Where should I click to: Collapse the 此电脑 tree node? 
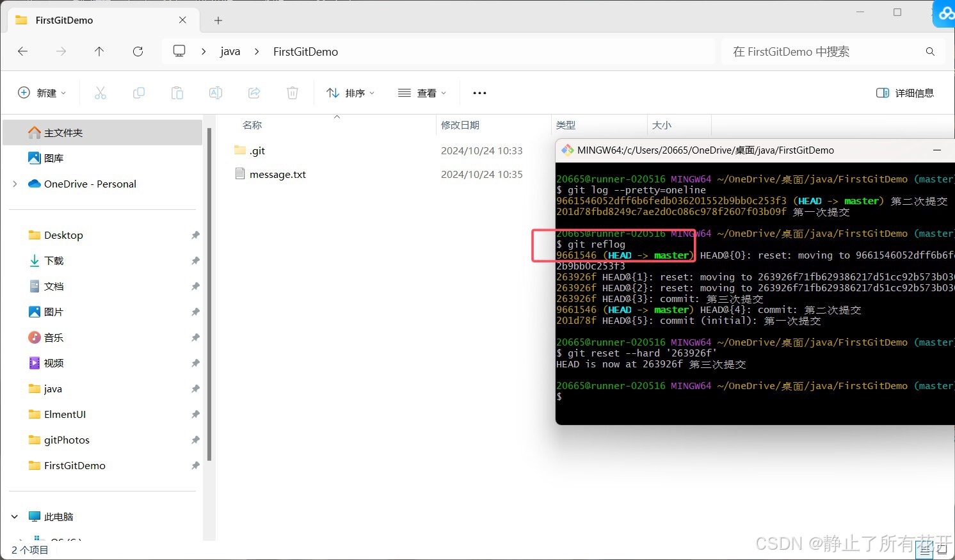15,516
